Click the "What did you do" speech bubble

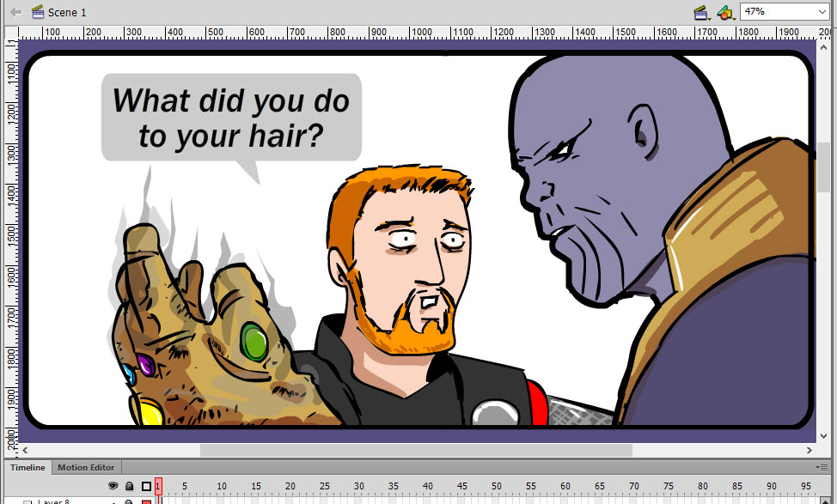click(232, 118)
